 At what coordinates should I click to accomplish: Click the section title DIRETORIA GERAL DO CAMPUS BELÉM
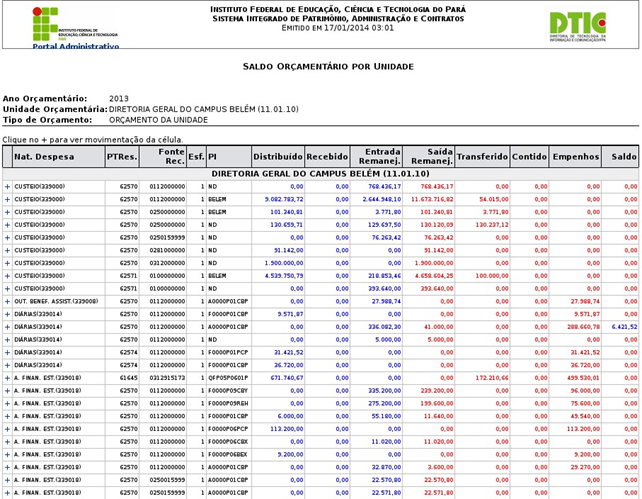pyautogui.click(x=320, y=174)
